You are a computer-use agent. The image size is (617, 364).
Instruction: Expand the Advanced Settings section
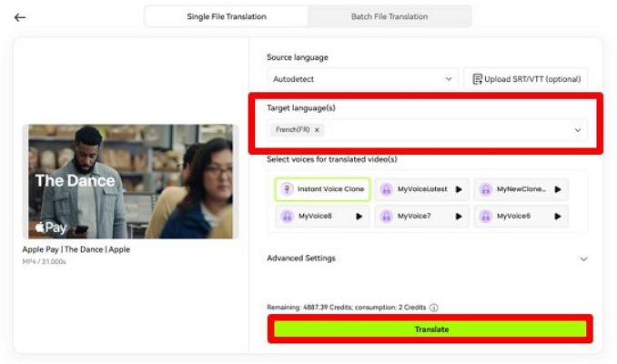427,258
